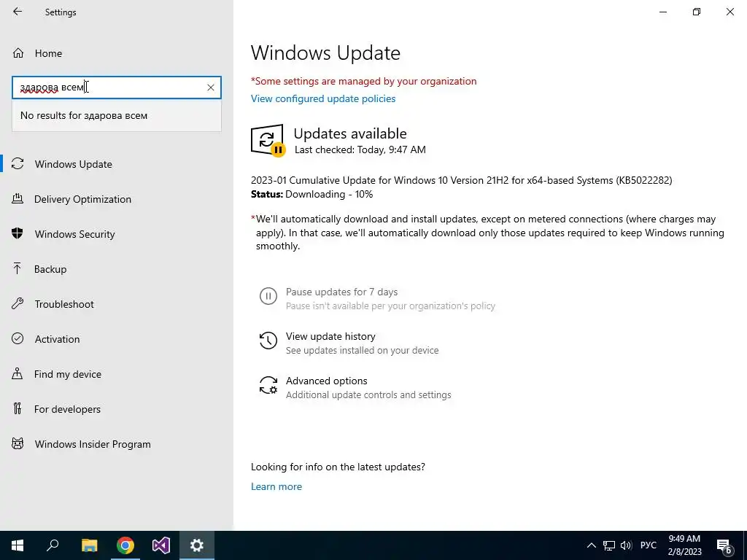Click Pause updates for 7 days
The height and width of the screenshot is (560, 747).
[x=341, y=292]
